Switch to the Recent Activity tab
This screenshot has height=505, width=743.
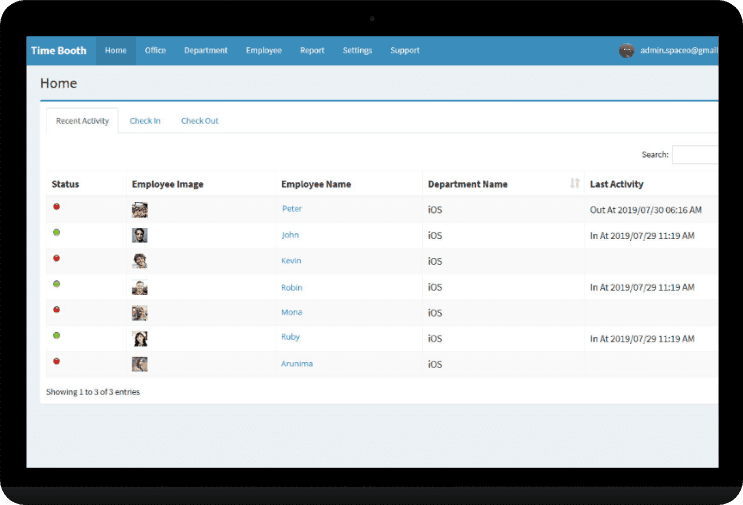pyautogui.click(x=82, y=121)
